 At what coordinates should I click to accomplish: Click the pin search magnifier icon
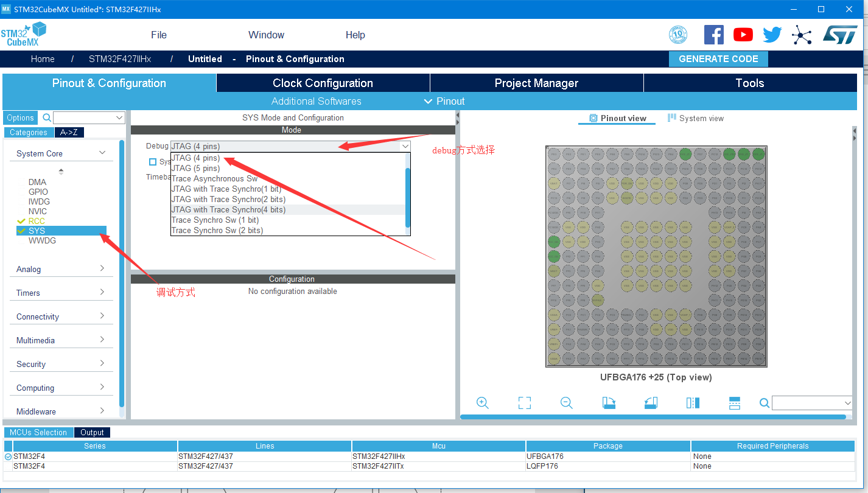pos(765,403)
